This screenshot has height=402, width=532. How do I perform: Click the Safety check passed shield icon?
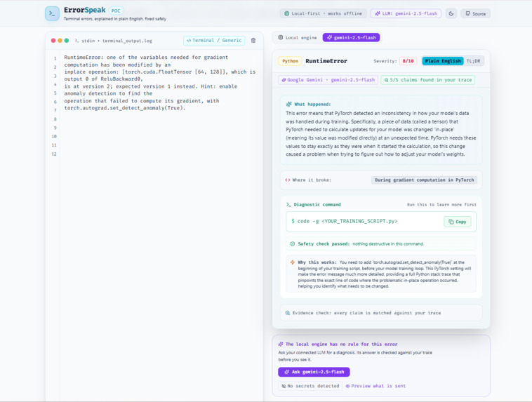point(293,244)
